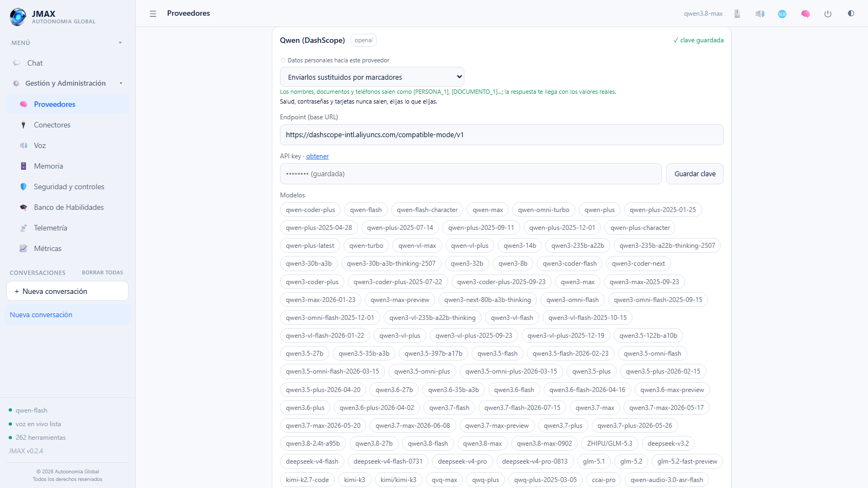Screen dimensions: 868x488
Task: Toggle the dark/light theme contrast icon
Action: tap(851, 14)
